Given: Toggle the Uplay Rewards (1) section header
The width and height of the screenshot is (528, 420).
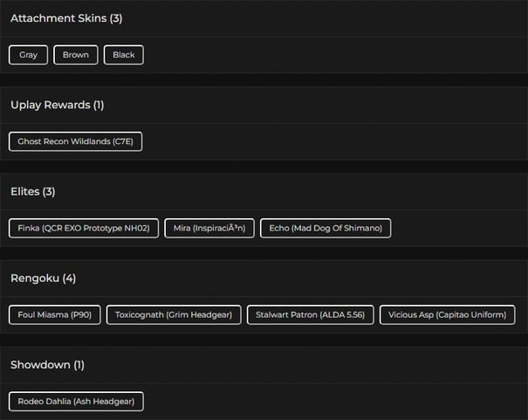Looking at the screenshot, I should 264,105.
